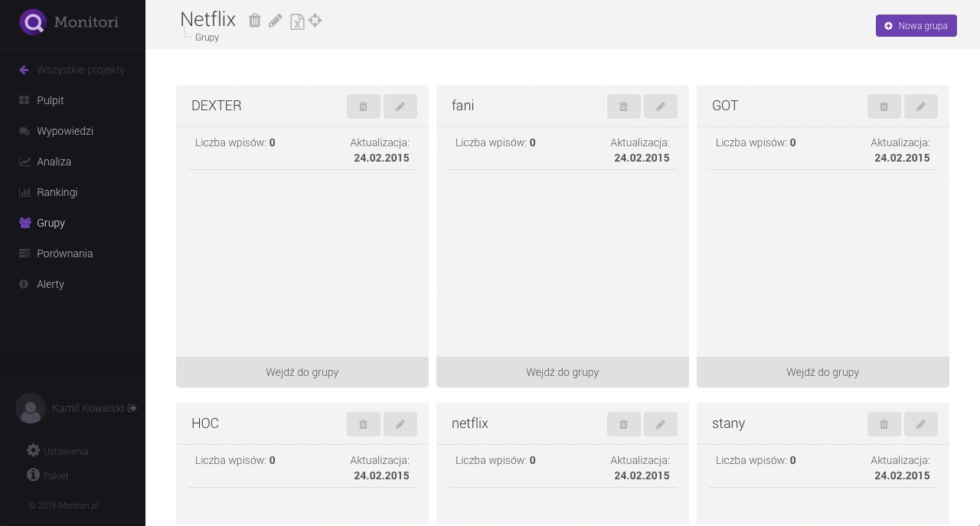The width and height of the screenshot is (980, 526).
Task: Enter the DEXTER group via Wejdź do grupy
Action: pyautogui.click(x=302, y=372)
